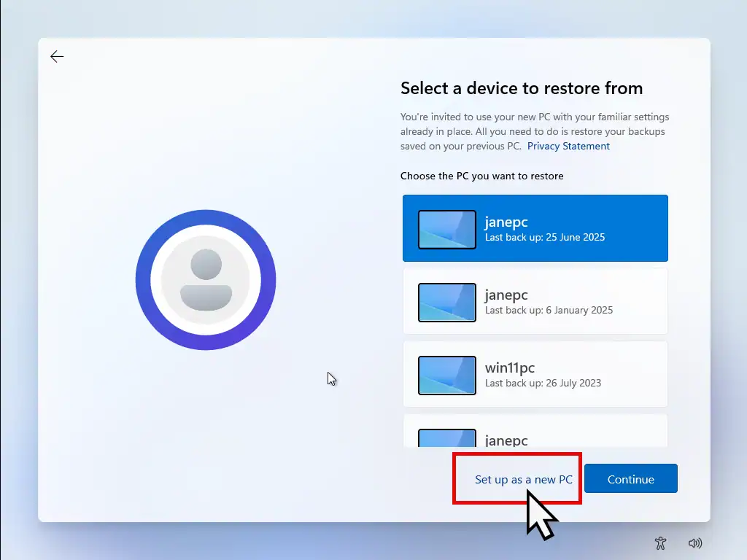Click thumbnail of janepc backed up 6 January 2025
The width and height of the screenshot is (747, 560).
coord(447,302)
